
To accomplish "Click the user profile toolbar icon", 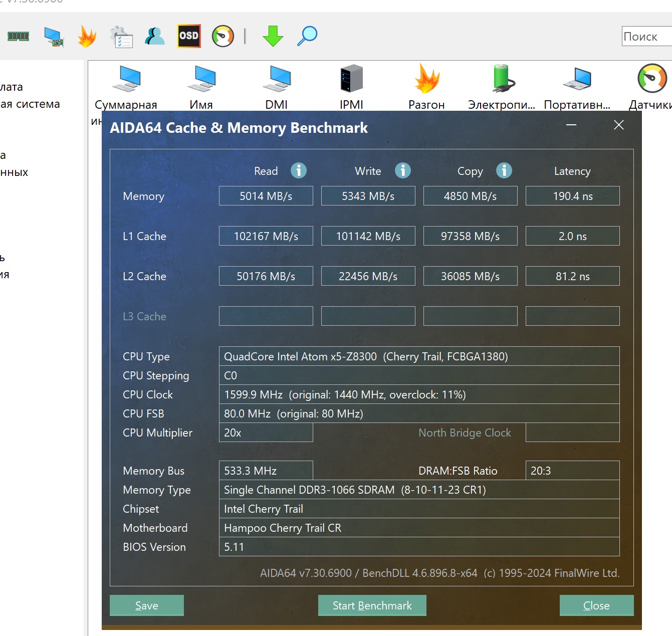I will coord(155,36).
